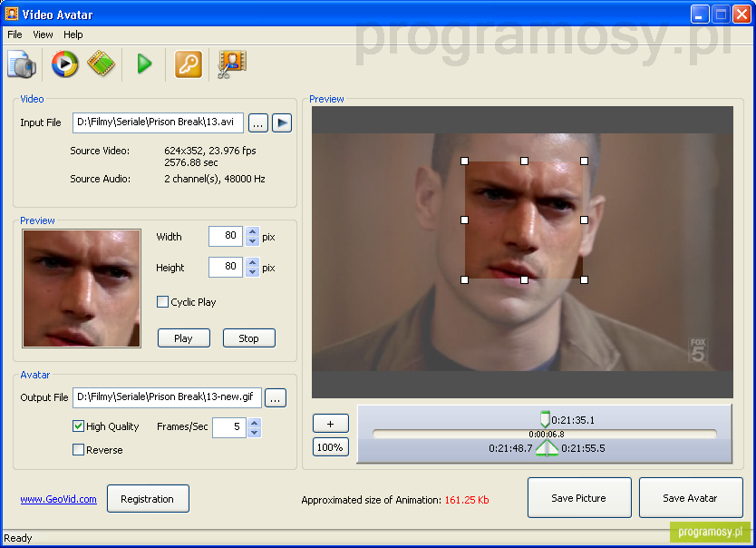Viewport: 756px width, 548px height.
Task: Click the Output File path field
Action: (x=168, y=397)
